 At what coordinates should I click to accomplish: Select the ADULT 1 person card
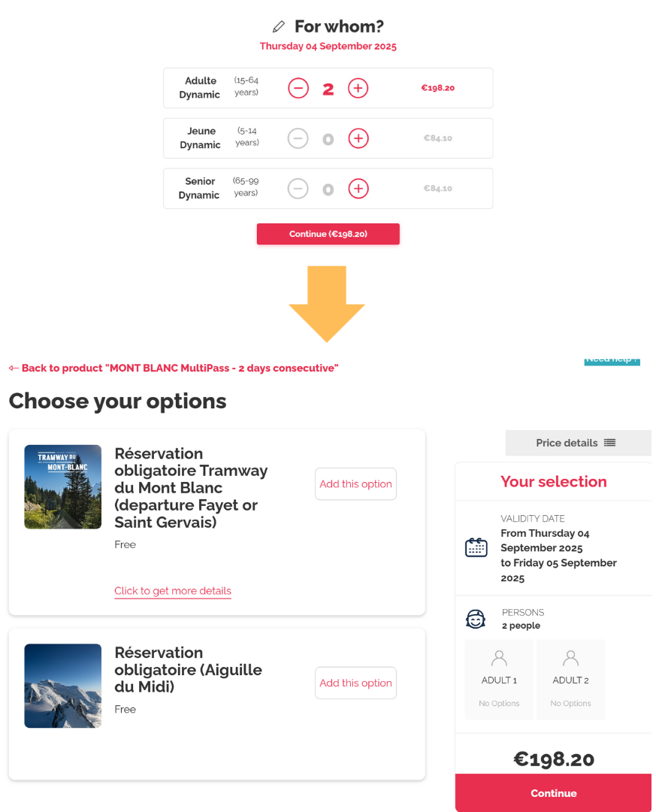pyautogui.click(x=499, y=680)
